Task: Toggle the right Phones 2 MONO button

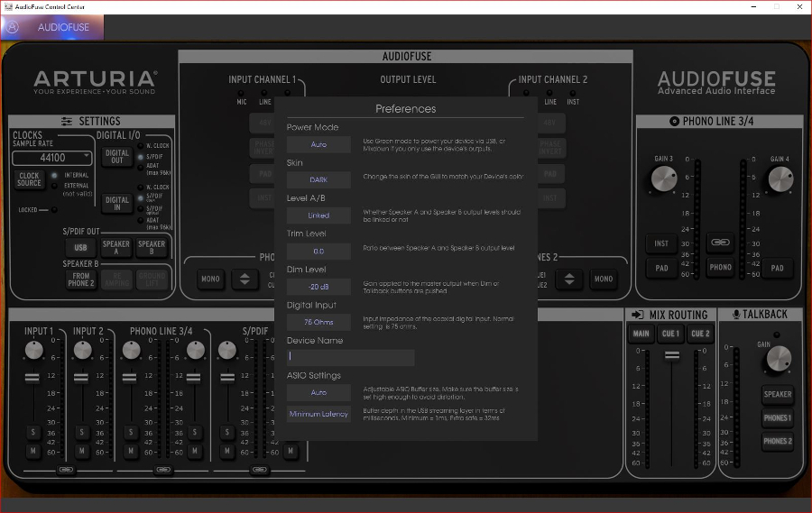Action: point(604,279)
